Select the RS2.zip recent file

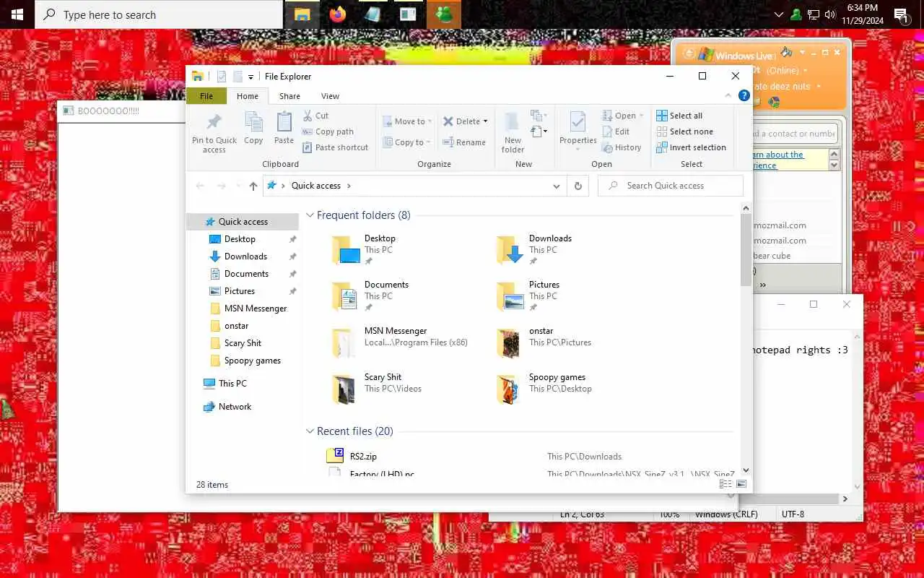363,457
